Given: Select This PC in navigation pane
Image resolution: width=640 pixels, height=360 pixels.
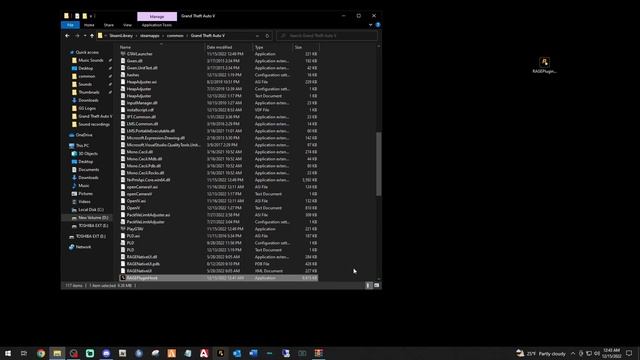Looking at the screenshot, I should (82, 146).
